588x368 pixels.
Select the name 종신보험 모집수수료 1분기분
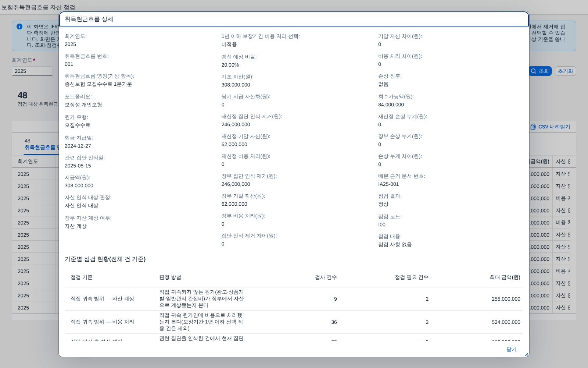tap(98, 84)
